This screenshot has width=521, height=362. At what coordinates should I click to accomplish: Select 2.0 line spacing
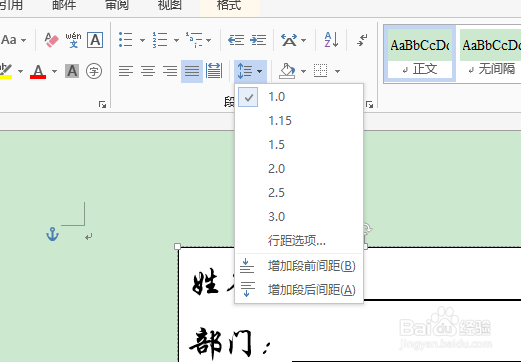pos(299,169)
